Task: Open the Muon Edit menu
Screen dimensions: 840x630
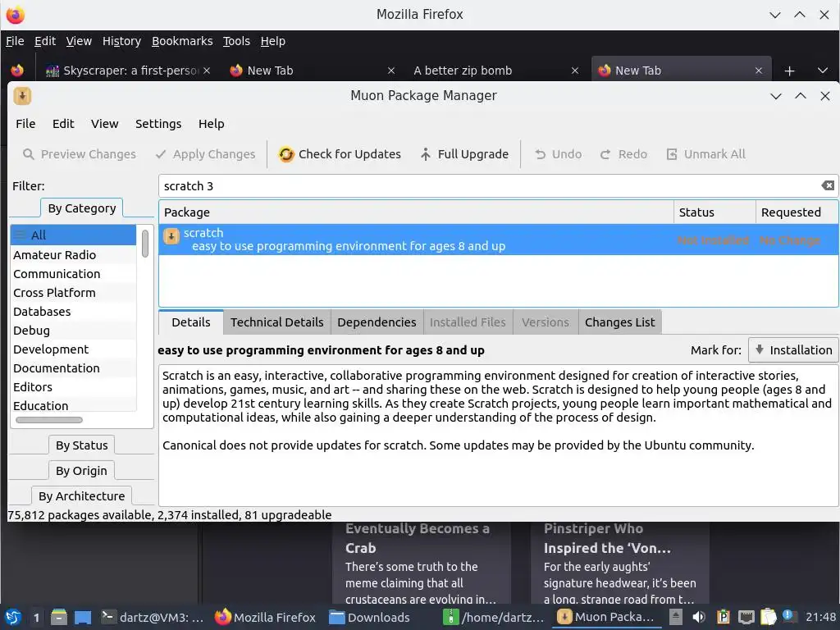Action: (x=63, y=124)
